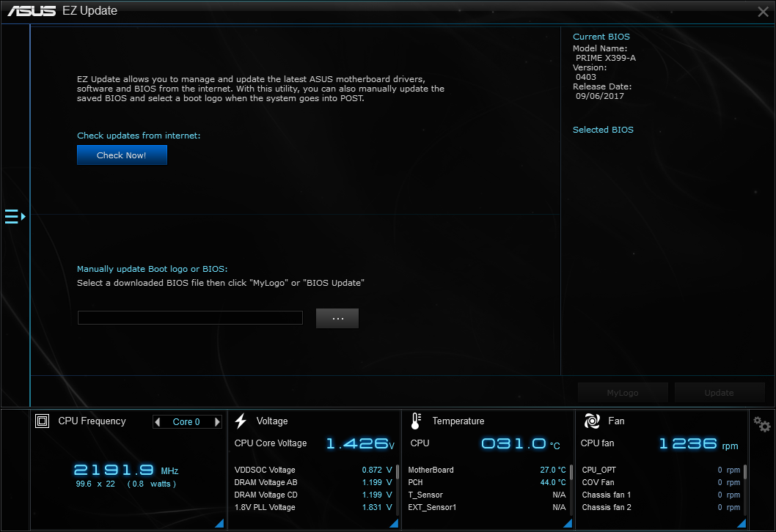
Task: Click the Update button
Action: point(719,393)
